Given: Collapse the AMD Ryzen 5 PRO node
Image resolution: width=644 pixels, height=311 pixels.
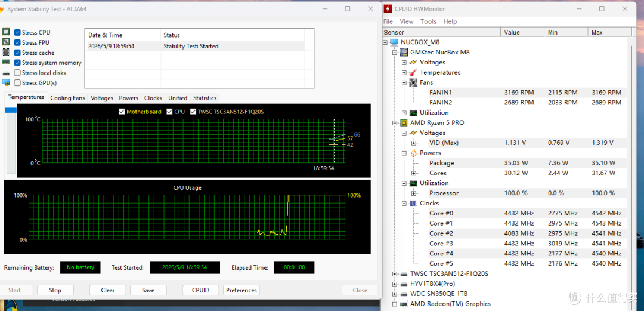Looking at the screenshot, I should pyautogui.click(x=395, y=122).
